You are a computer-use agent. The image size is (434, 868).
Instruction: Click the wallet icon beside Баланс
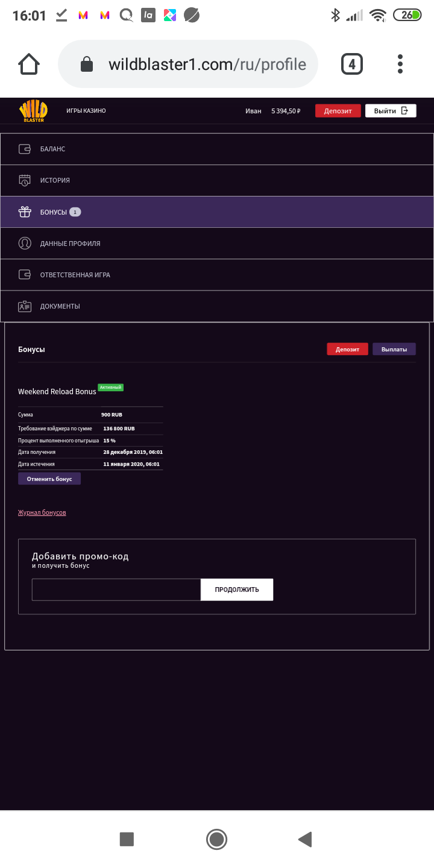(25, 149)
